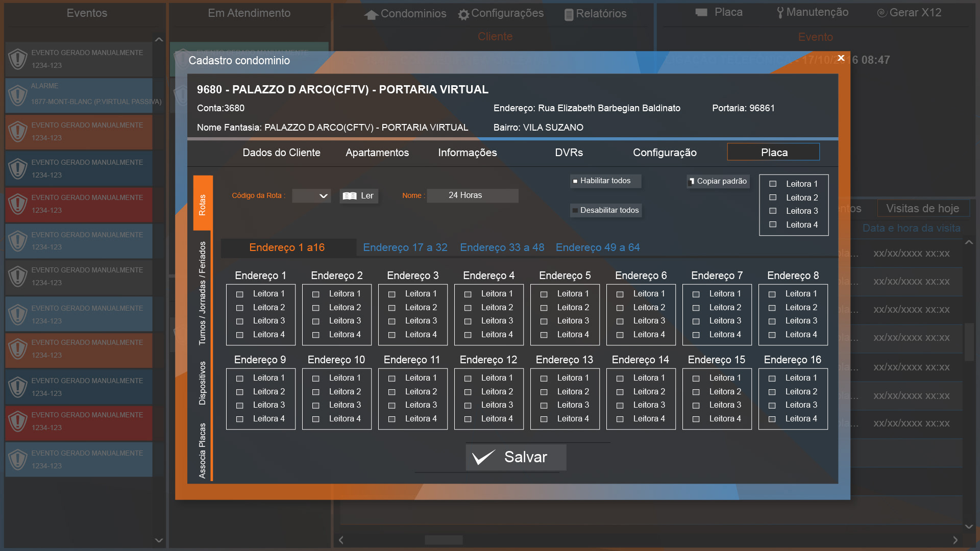
Task: Open Associa Placas side tab
Action: pos(203,450)
